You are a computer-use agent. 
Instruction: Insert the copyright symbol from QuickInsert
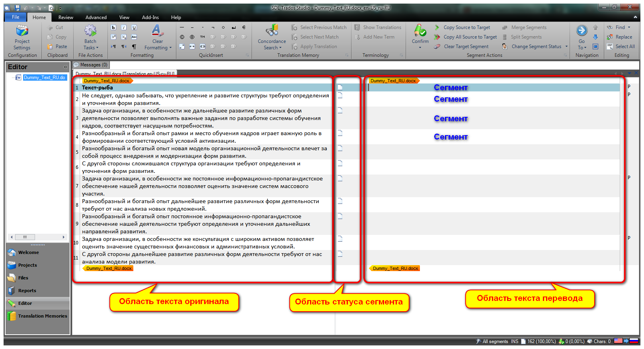(x=182, y=37)
